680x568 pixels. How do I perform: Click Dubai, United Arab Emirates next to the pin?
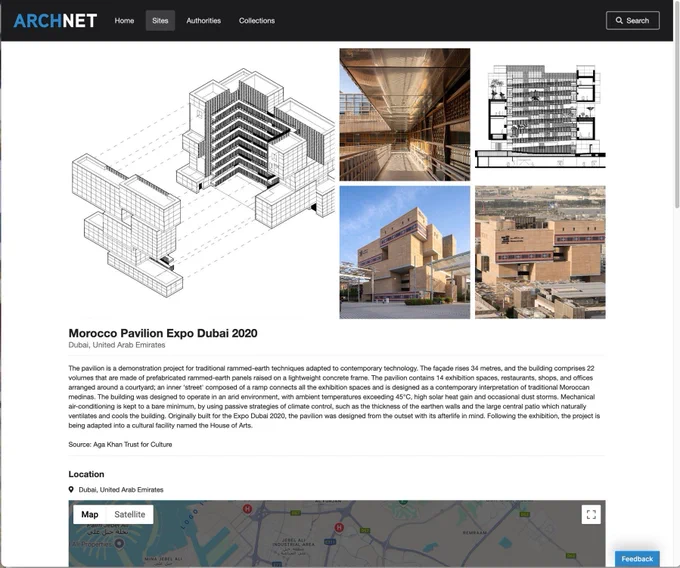121,490
